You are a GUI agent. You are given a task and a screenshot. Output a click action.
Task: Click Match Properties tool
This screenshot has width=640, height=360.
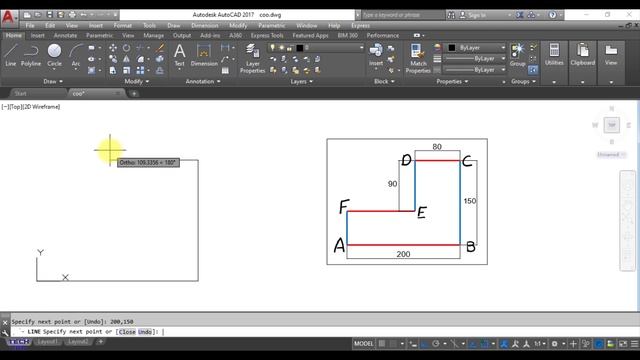coord(418,59)
